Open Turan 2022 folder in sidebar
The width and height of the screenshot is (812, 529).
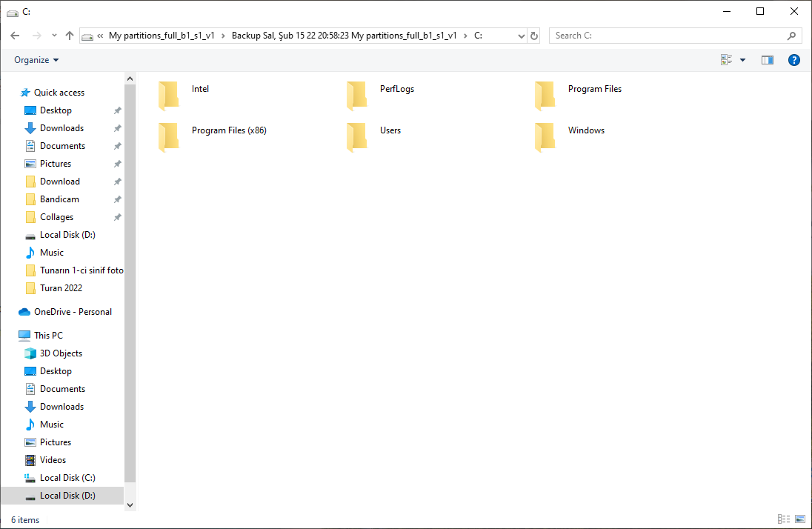61,288
